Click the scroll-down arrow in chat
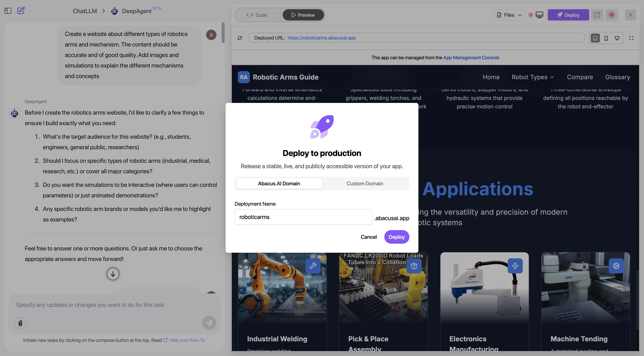644x356 pixels. point(113,274)
